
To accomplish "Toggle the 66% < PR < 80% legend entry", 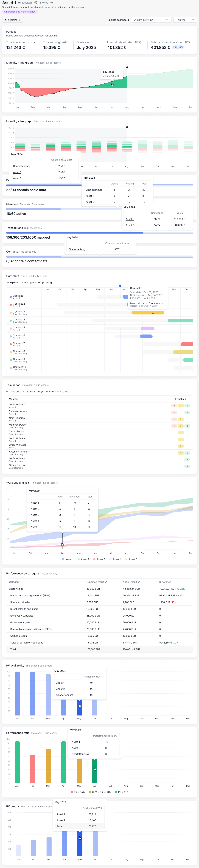I will (x=100, y=792).
